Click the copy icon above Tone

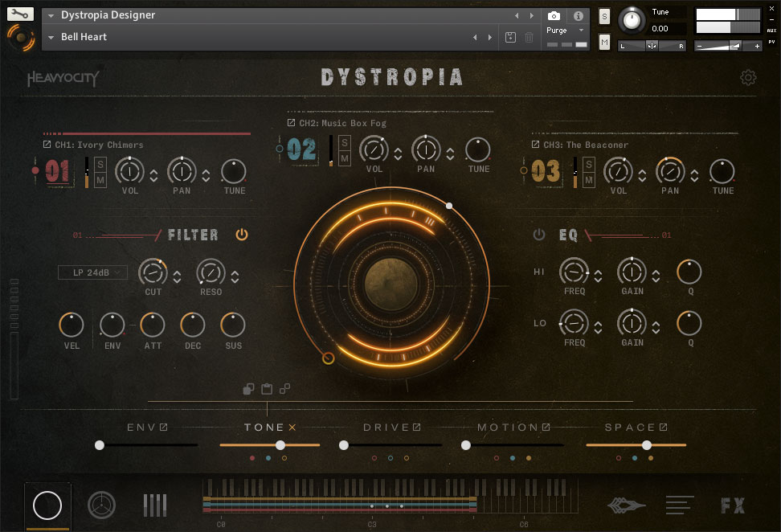coord(249,389)
